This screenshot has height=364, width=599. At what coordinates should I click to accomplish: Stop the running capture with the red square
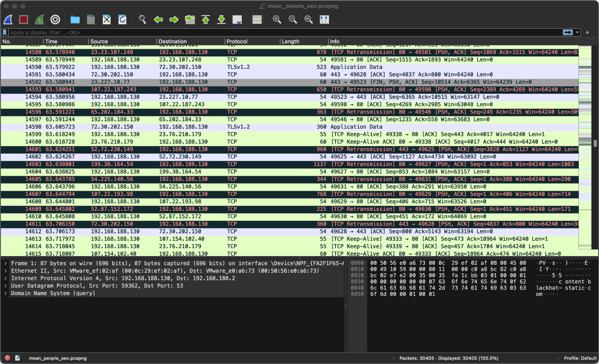pyautogui.click(x=24, y=19)
